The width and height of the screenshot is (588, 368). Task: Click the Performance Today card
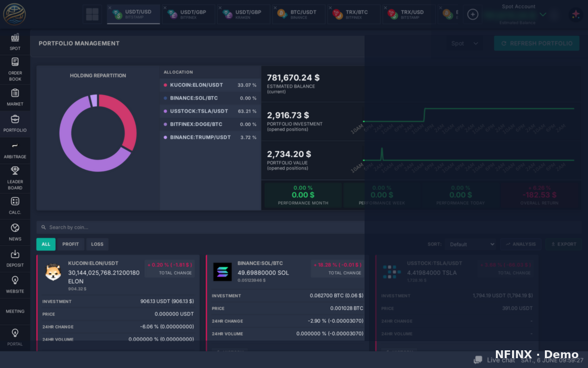pyautogui.click(x=460, y=195)
